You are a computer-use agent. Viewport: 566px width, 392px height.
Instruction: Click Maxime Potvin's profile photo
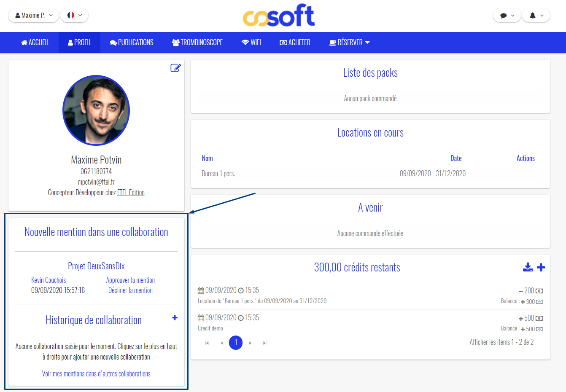pos(96,110)
